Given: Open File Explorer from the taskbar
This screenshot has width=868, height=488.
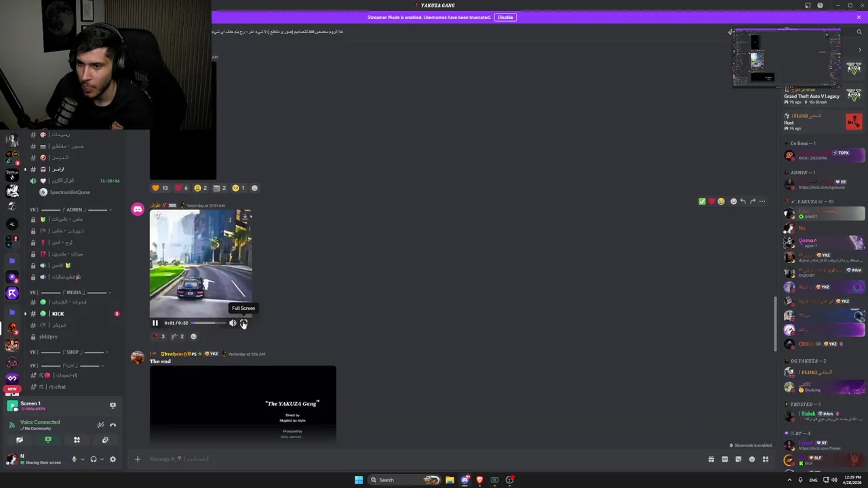Looking at the screenshot, I should point(450,480).
